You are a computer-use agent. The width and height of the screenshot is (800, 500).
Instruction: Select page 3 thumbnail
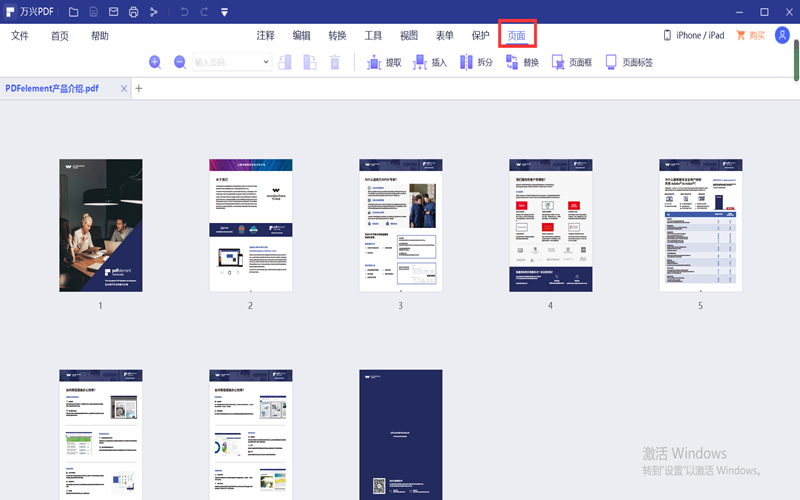tap(400, 225)
